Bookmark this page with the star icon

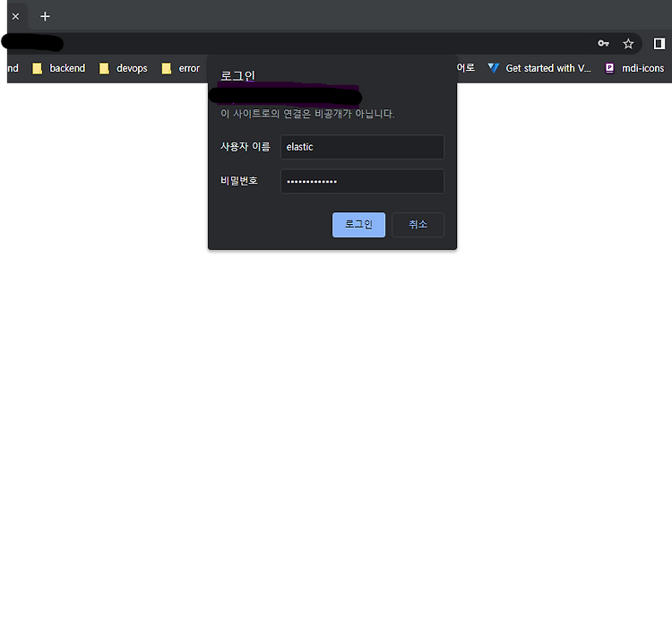tap(628, 44)
